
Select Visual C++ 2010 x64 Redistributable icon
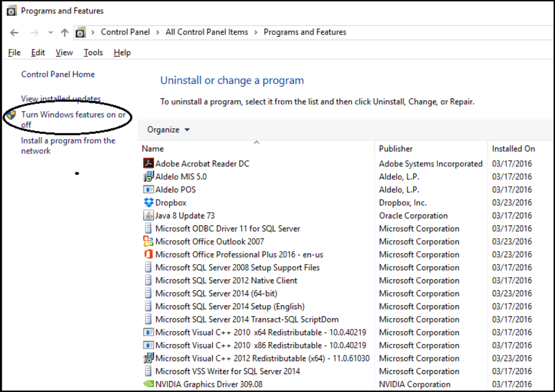point(148,332)
